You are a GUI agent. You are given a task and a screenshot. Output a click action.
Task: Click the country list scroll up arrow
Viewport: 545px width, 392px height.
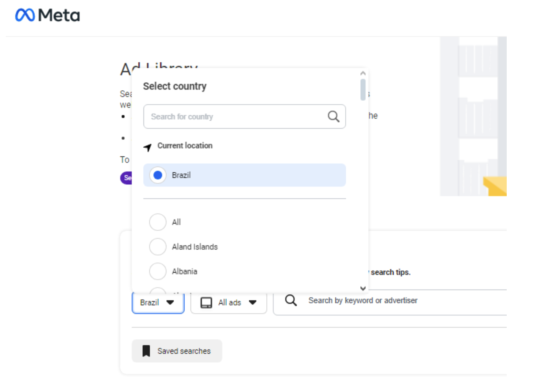[x=363, y=73]
